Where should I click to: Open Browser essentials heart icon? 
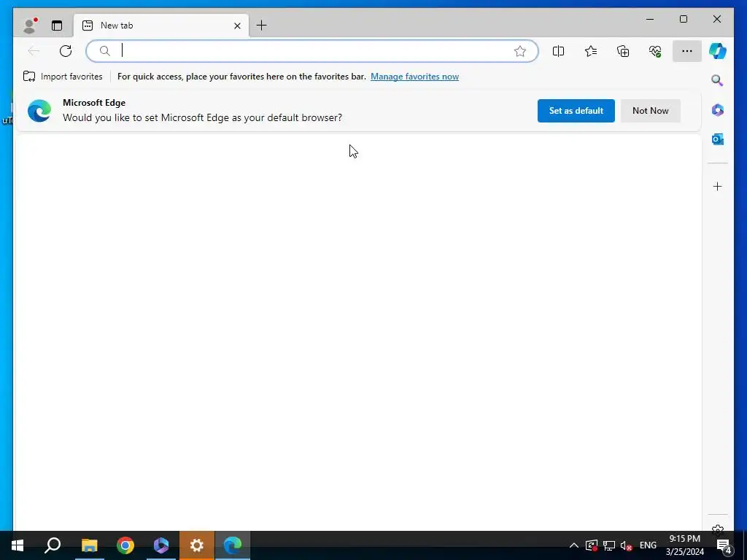(x=655, y=51)
